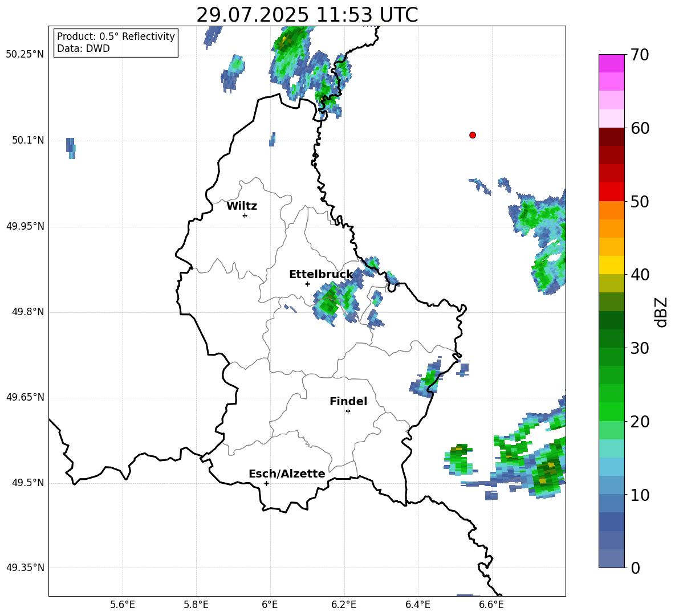Click the 49.5°N latitude label
Screen dimensions: 675x616
tap(28, 483)
